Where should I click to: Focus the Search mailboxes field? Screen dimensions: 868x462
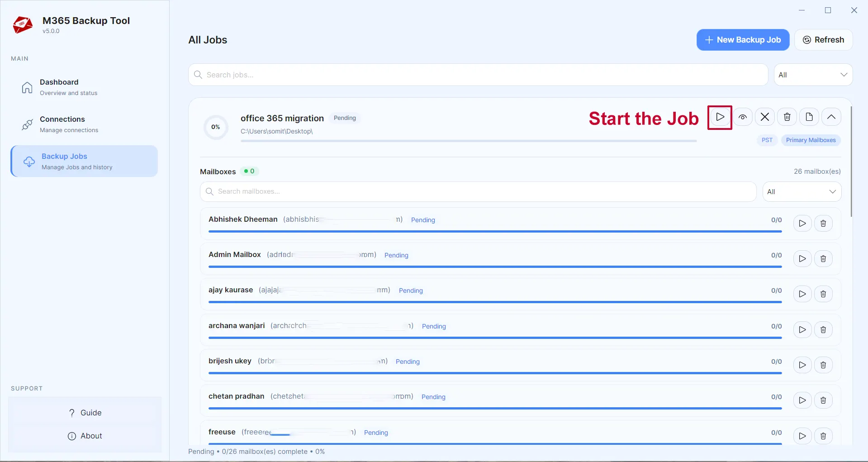[478, 191]
